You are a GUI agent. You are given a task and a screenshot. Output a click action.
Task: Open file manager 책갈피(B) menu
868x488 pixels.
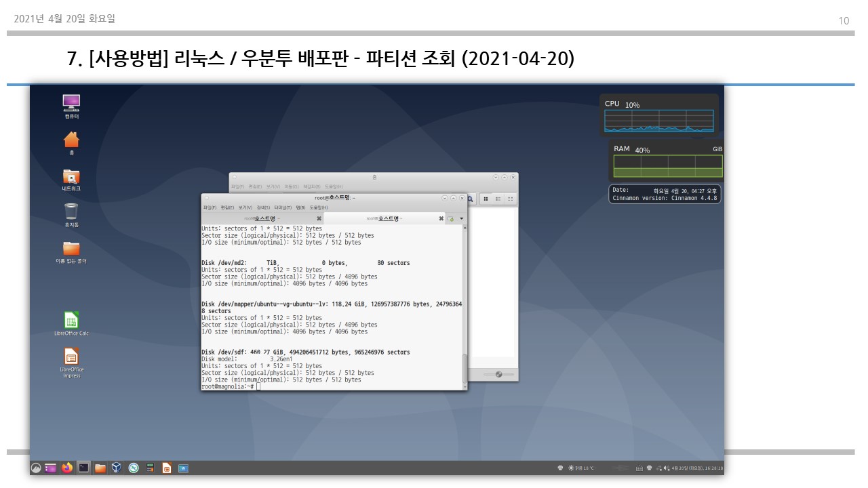pyautogui.click(x=312, y=186)
